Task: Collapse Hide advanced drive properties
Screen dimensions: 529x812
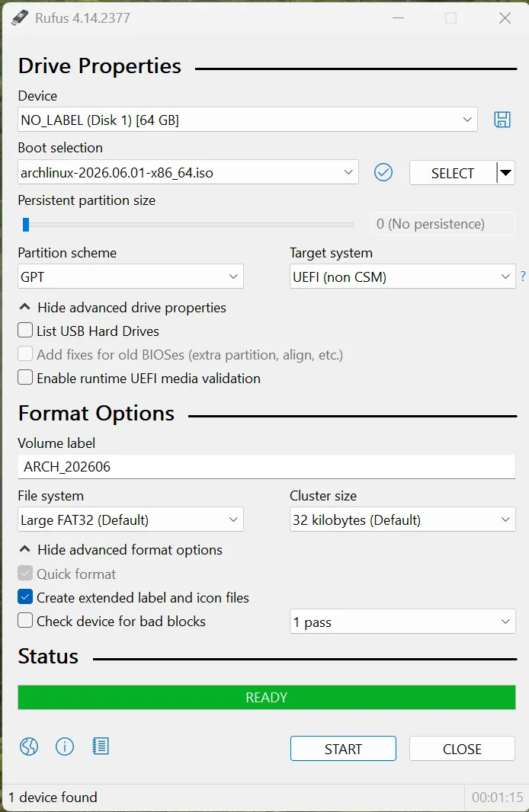Action: coord(123,308)
